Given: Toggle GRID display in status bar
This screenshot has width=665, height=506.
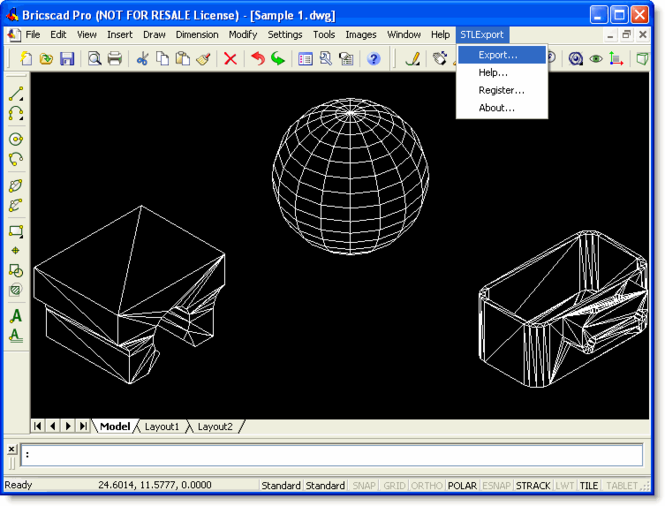Looking at the screenshot, I should 394,485.
